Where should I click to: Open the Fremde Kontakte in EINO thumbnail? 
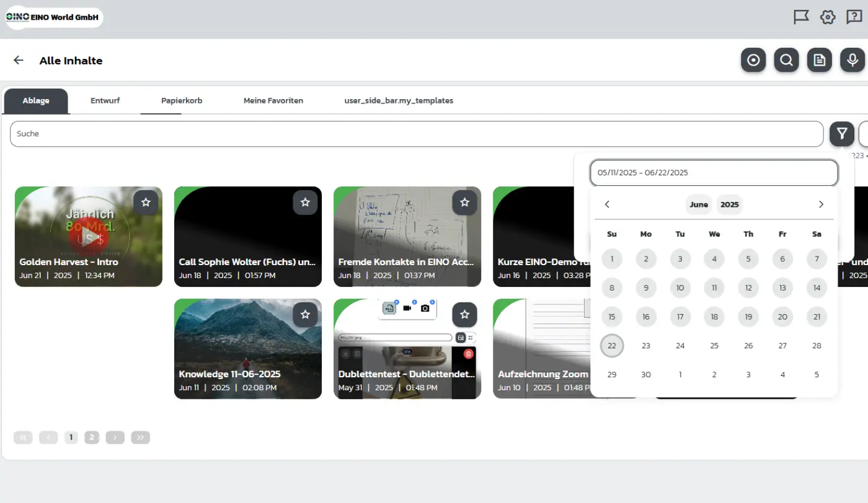pyautogui.click(x=407, y=237)
